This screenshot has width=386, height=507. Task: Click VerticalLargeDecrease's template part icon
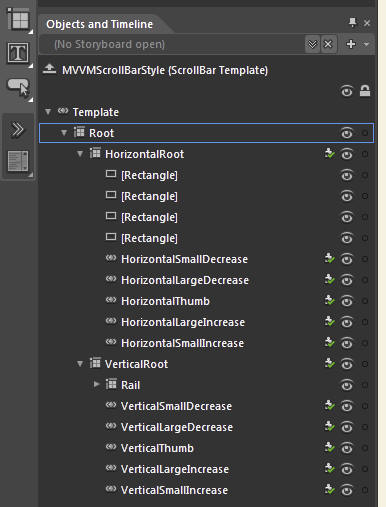pyautogui.click(x=329, y=426)
